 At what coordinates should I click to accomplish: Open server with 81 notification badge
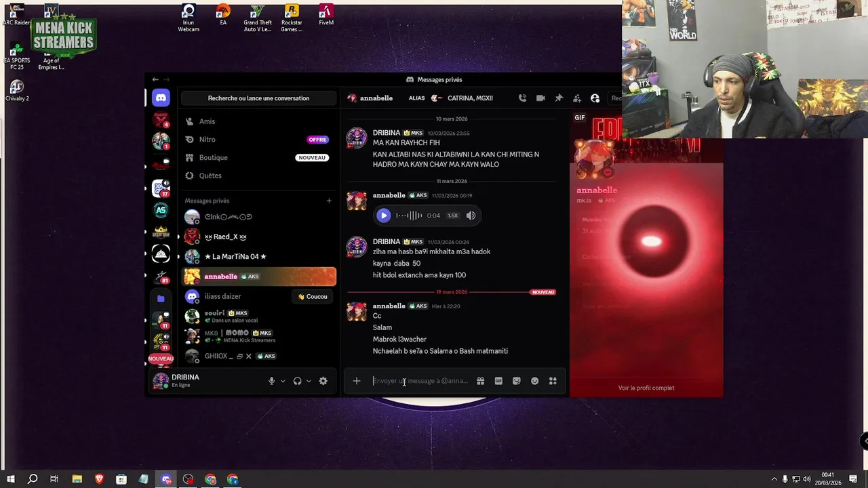tap(161, 277)
